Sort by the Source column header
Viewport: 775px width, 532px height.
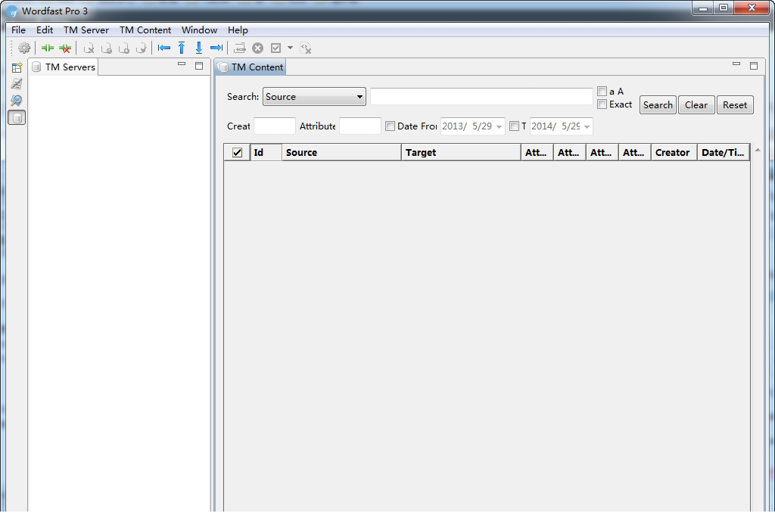pos(341,152)
